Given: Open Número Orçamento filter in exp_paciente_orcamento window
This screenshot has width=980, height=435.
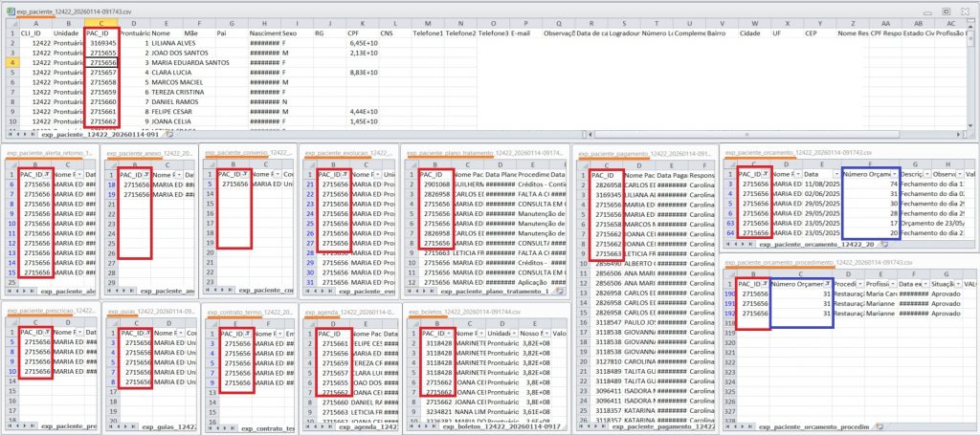Looking at the screenshot, I should 894,175.
